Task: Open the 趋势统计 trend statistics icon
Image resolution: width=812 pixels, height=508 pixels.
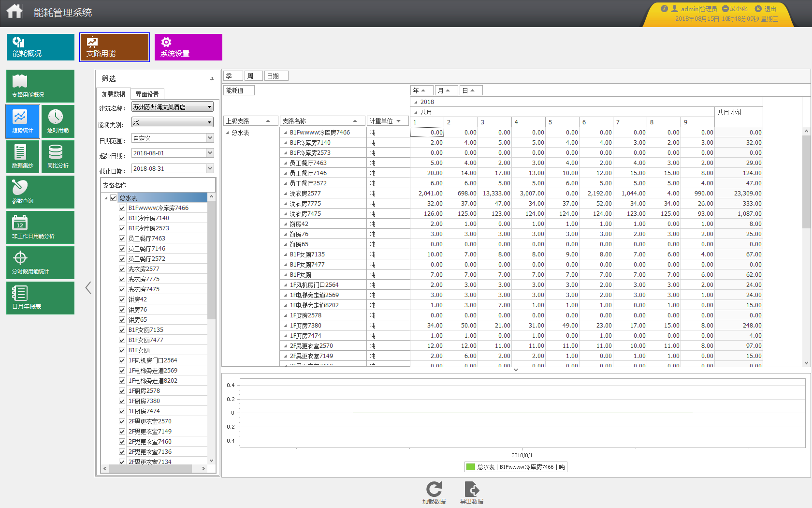Action: click(23, 121)
